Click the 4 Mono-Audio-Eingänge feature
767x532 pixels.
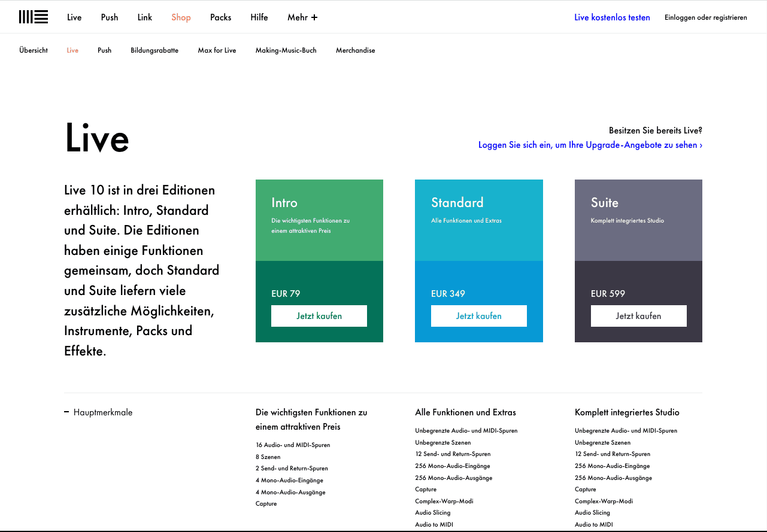[x=289, y=480]
